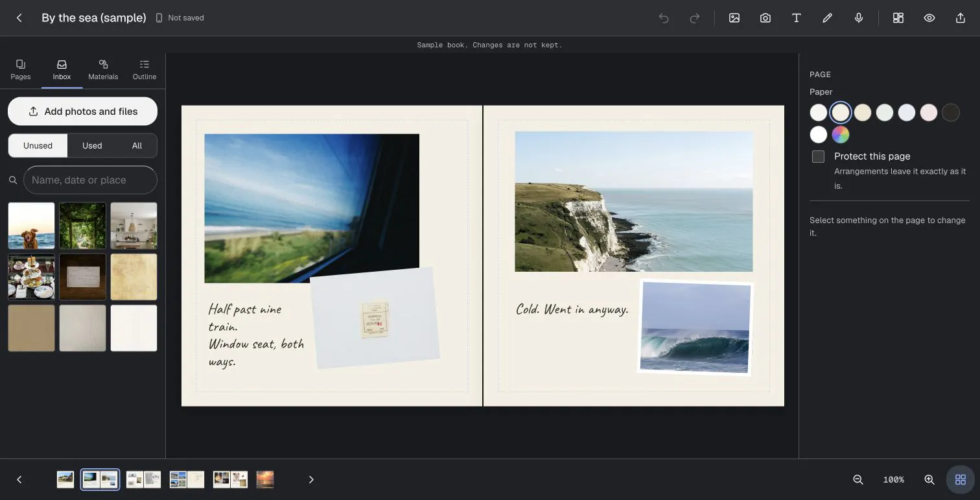Select the white cliffs photo on the page

pyautogui.click(x=634, y=202)
